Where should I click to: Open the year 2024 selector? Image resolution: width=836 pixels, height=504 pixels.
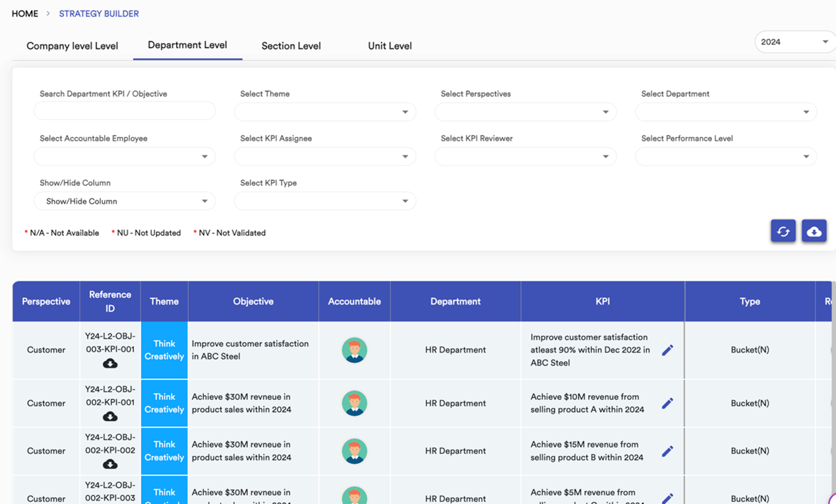pos(795,41)
